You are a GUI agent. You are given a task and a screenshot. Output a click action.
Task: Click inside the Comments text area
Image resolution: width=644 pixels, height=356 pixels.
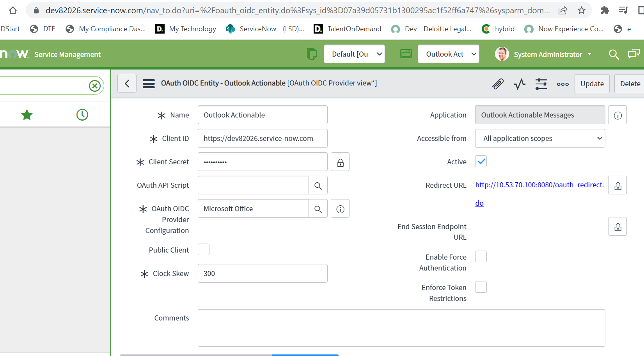[401, 328]
